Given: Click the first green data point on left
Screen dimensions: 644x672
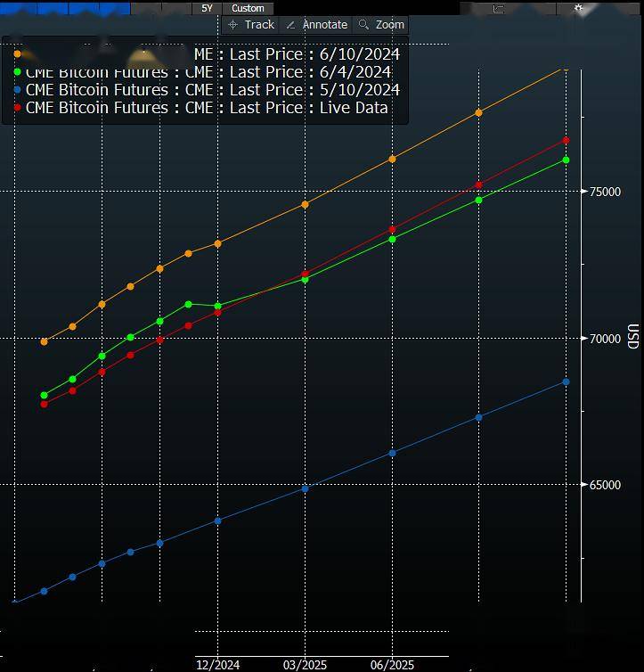Looking at the screenshot, I should pyautogui.click(x=44, y=395).
